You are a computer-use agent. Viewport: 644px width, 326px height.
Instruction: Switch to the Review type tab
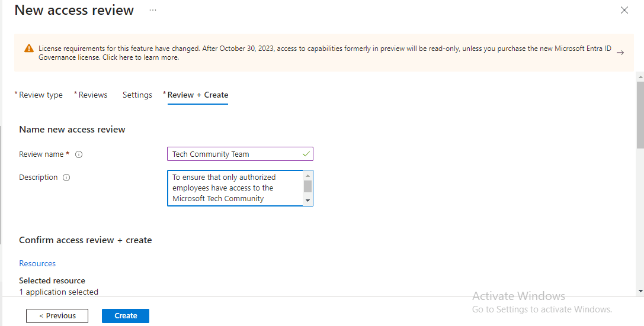tap(40, 95)
